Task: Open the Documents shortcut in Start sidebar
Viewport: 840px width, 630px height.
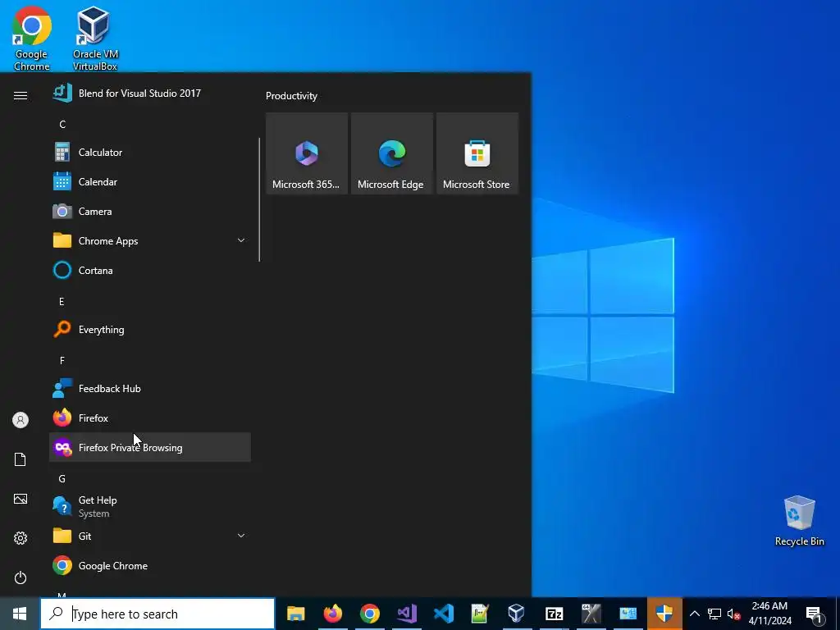Action: point(21,459)
